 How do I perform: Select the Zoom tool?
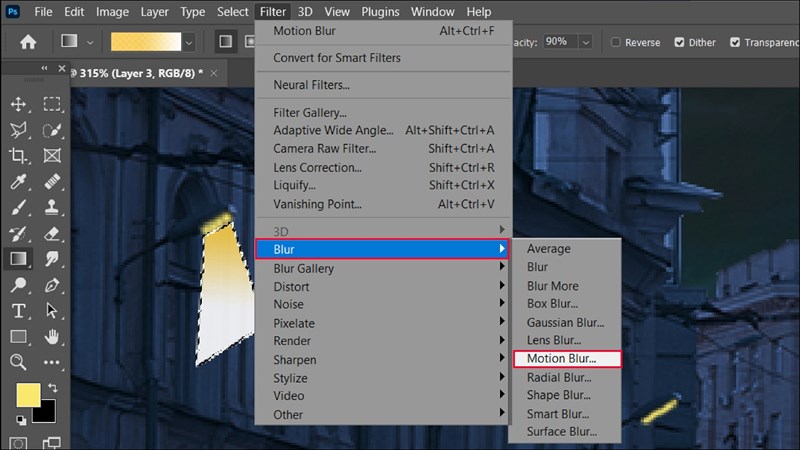pos(18,362)
